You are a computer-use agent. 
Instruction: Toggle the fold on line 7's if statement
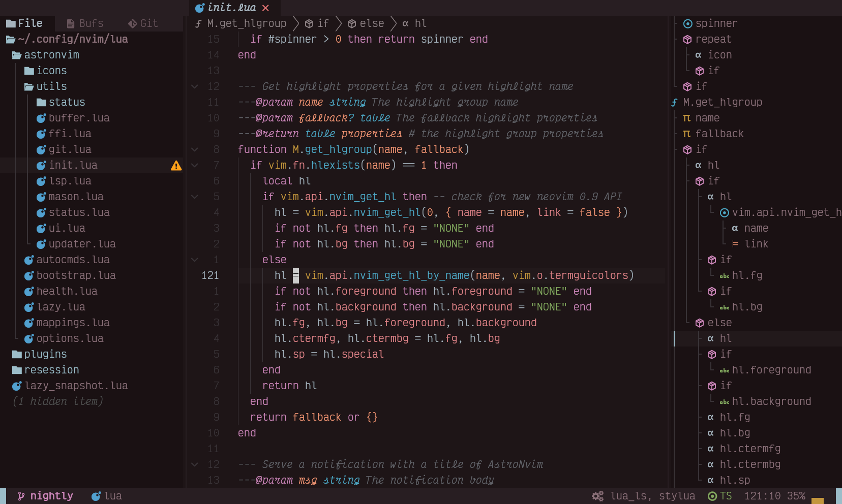[195, 165]
